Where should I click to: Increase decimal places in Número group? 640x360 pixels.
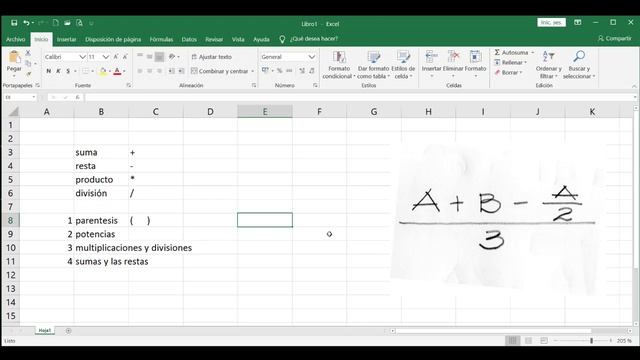[302, 71]
